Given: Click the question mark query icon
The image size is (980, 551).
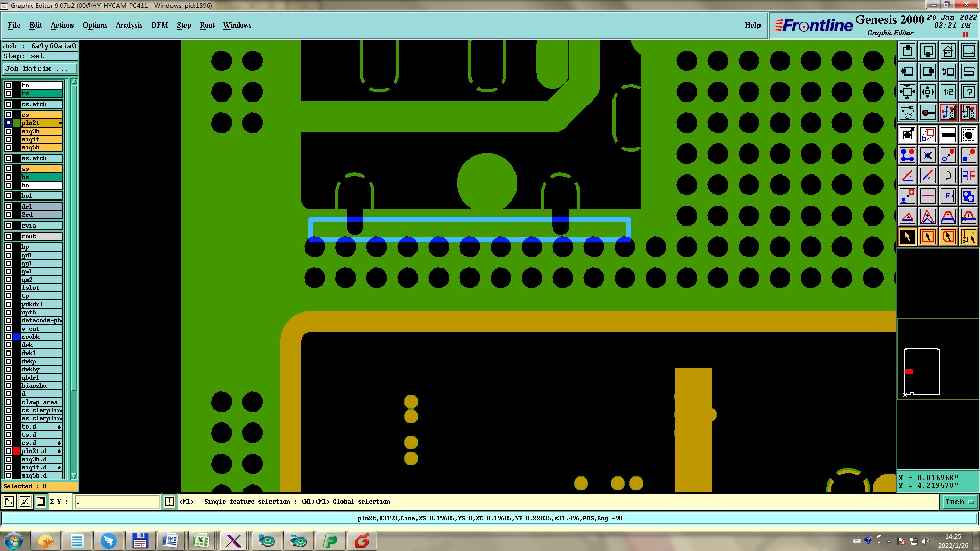Looking at the screenshot, I should click(x=969, y=92).
